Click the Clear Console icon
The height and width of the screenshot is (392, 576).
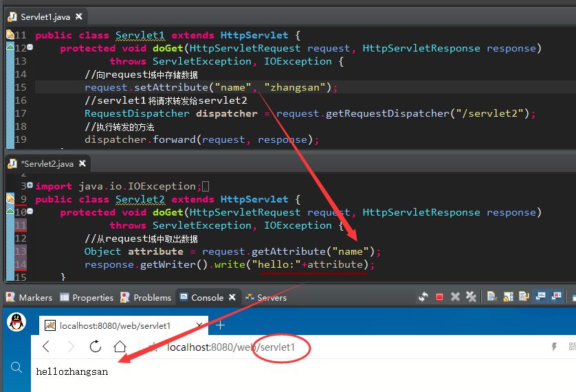click(492, 297)
